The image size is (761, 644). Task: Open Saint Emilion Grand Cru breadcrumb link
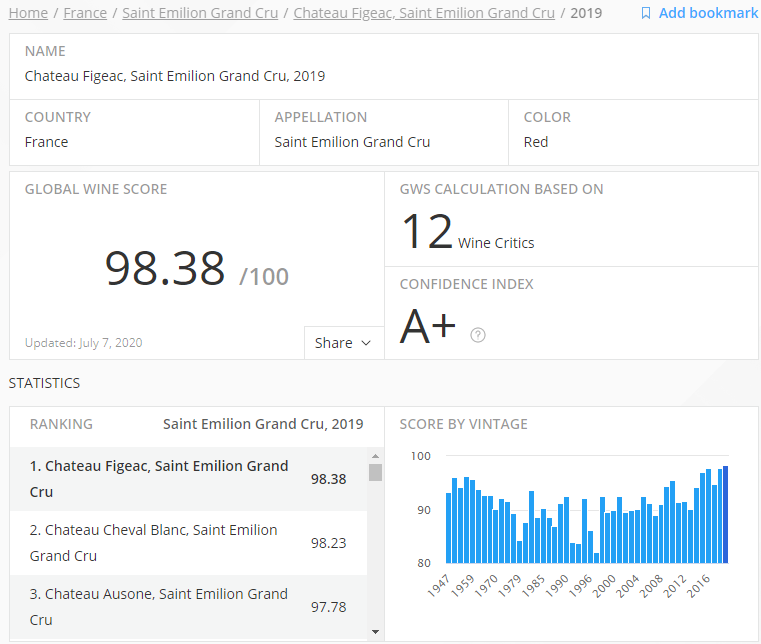coord(200,13)
